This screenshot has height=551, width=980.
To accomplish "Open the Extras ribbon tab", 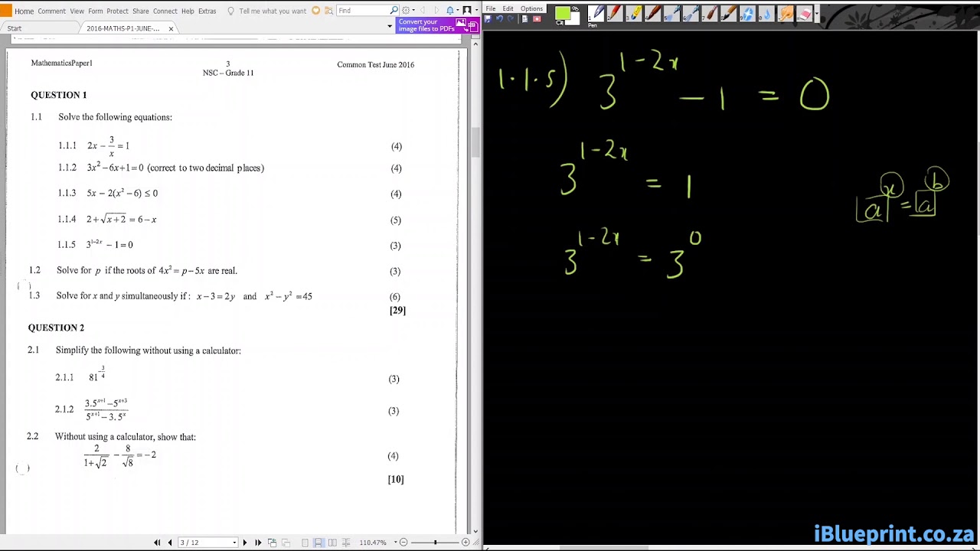I will click(207, 11).
